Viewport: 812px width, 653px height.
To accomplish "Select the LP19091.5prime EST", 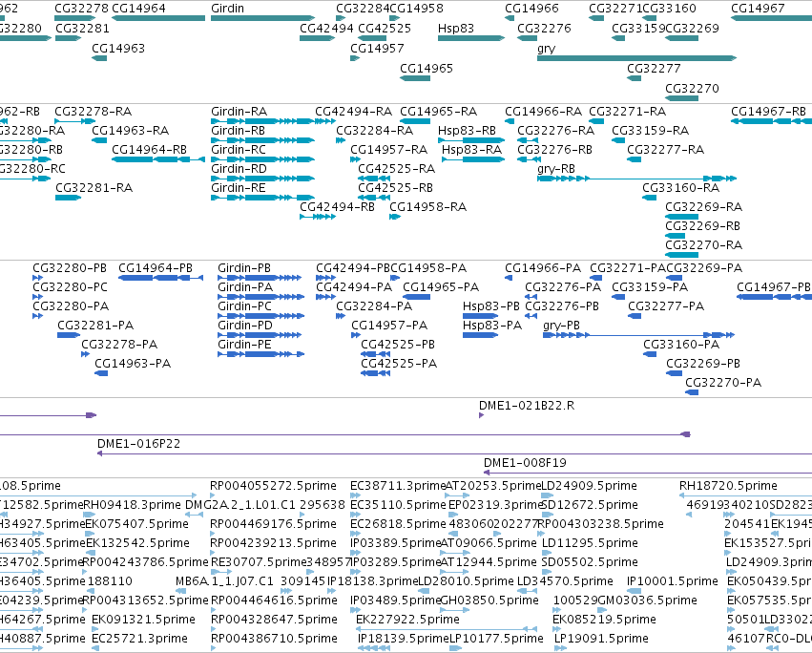I will click(x=601, y=639).
